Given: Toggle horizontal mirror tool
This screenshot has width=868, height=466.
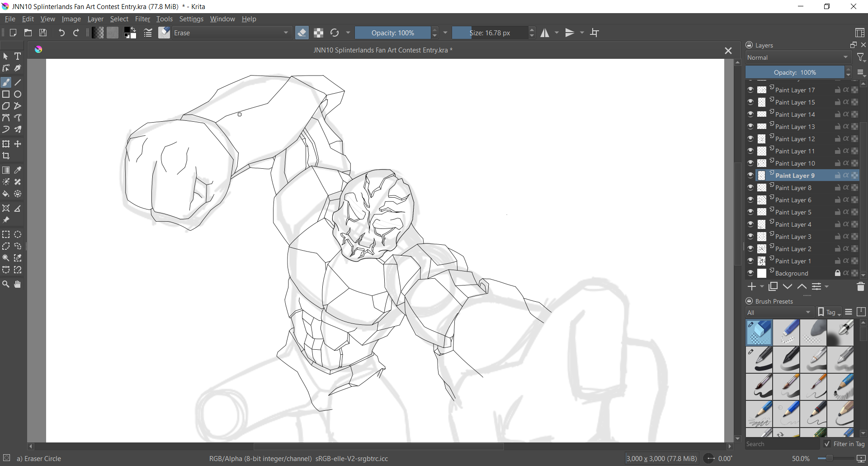Looking at the screenshot, I should tap(545, 33).
